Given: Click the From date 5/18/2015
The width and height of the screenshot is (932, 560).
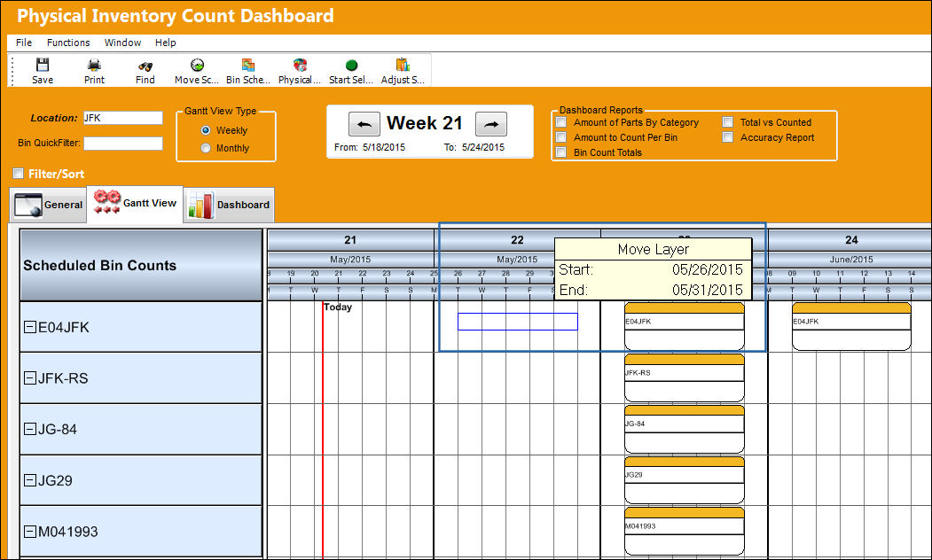Looking at the screenshot, I should tap(384, 147).
